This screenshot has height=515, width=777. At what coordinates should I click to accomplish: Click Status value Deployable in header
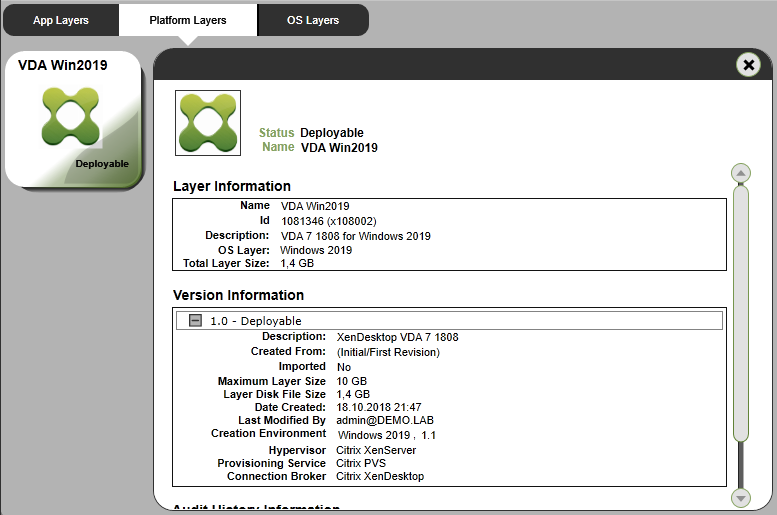point(332,133)
